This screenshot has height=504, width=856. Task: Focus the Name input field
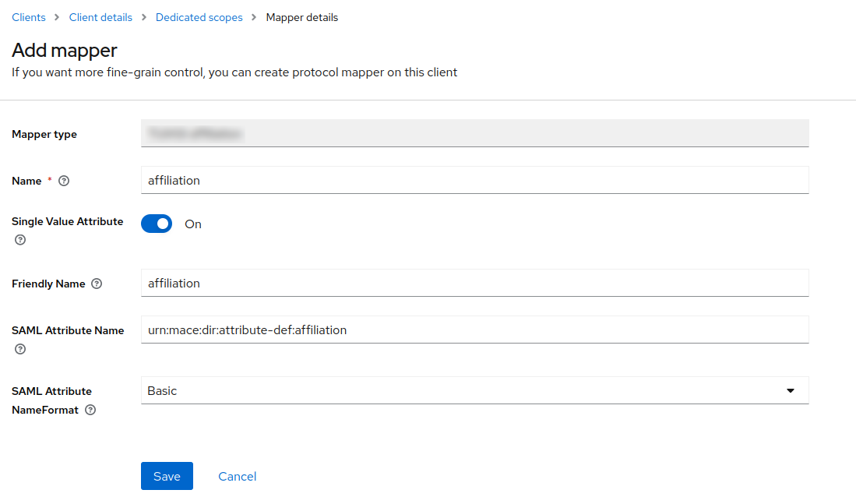point(474,181)
